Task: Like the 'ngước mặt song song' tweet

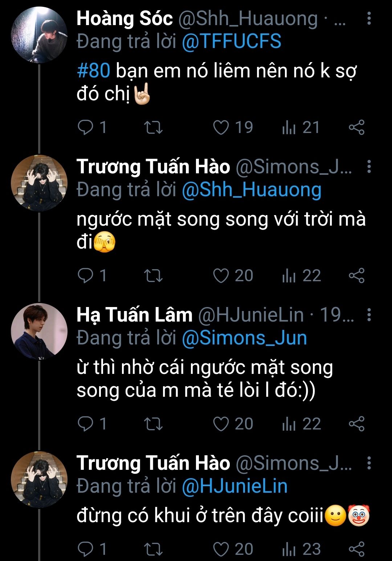Action: tap(221, 275)
